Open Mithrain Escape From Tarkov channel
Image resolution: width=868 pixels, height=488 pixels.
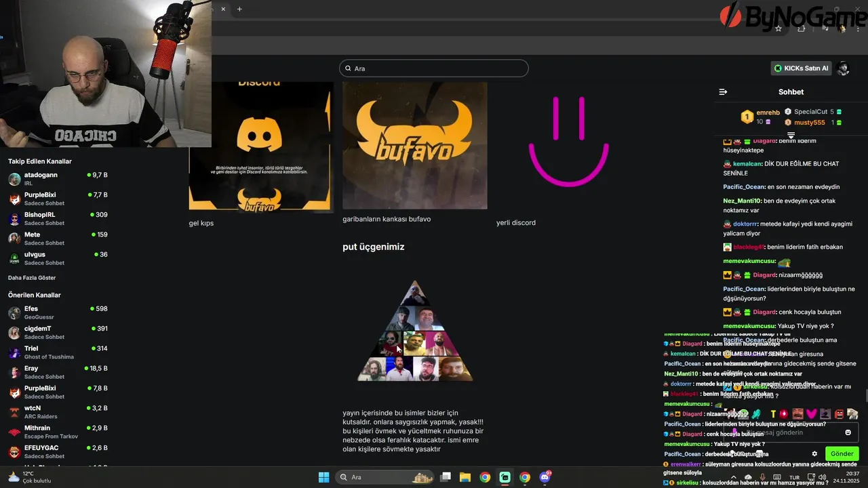(60, 432)
